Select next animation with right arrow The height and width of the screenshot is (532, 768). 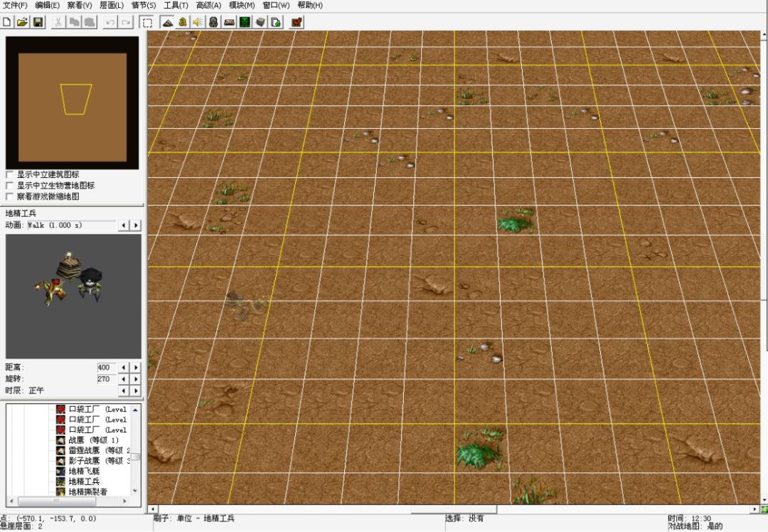pyautogui.click(x=136, y=225)
